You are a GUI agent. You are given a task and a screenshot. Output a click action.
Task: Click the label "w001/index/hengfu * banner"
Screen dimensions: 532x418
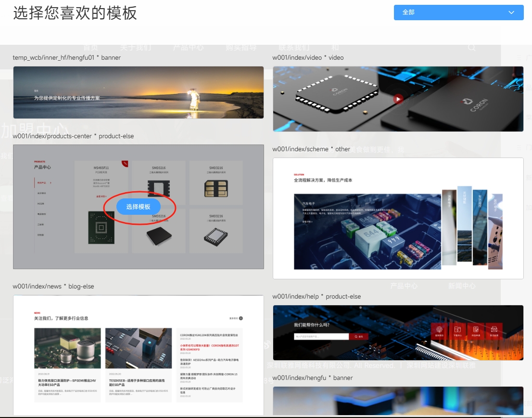(313, 378)
